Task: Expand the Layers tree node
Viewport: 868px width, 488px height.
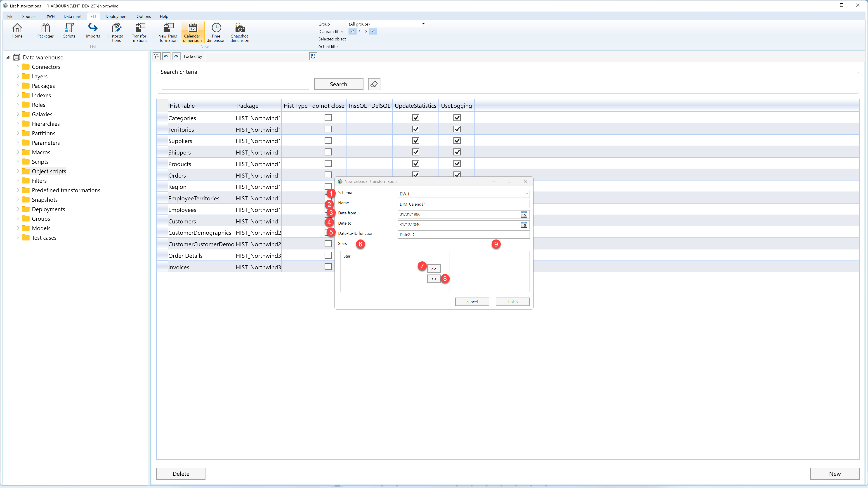Action: click(18, 76)
